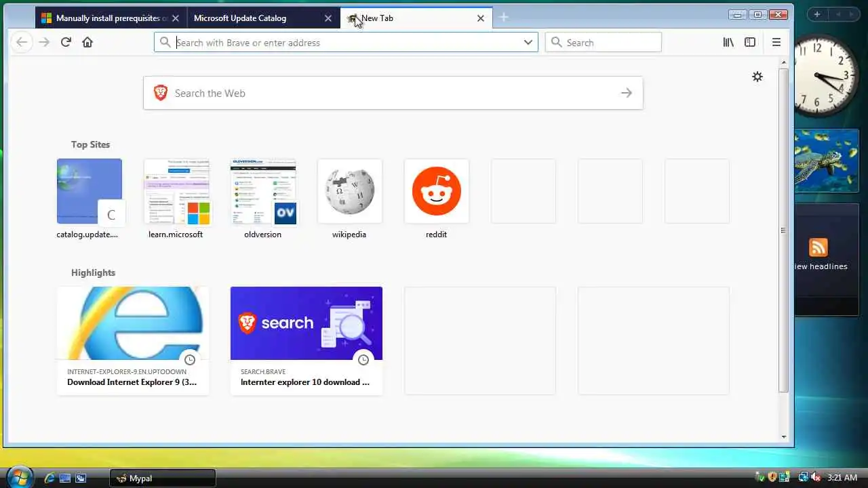This screenshot has height=488, width=868.
Task: Open the taskbar clock 3:21 AM
Action: pyautogui.click(x=842, y=478)
